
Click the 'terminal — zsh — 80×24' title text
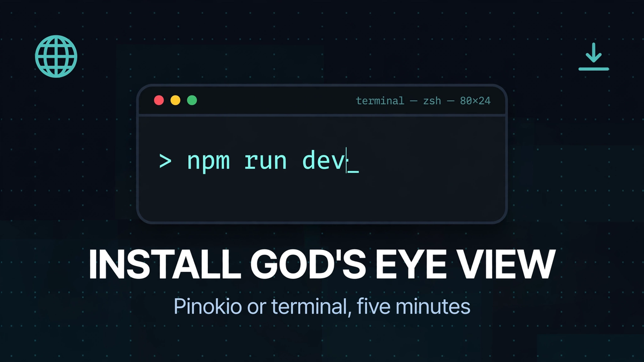(x=423, y=100)
